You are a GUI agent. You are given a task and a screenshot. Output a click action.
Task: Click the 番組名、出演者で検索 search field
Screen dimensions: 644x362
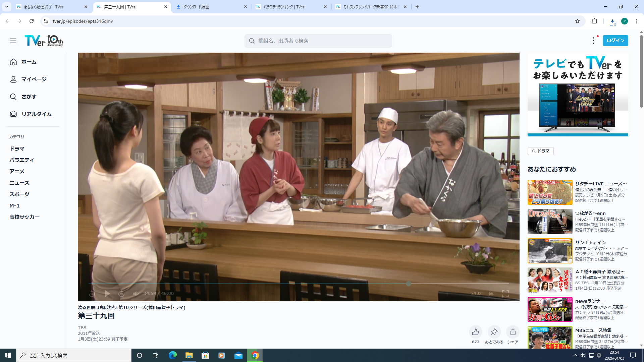(318, 41)
